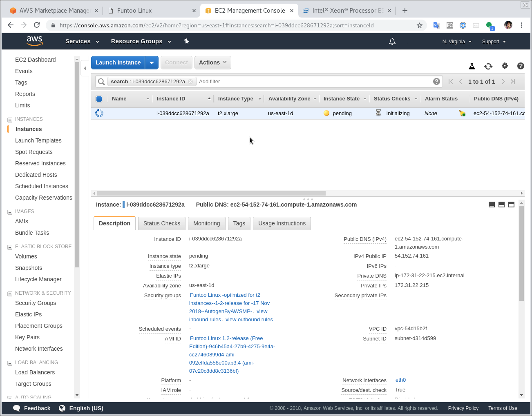Collapse the LOAD BALANCING section
The width and height of the screenshot is (532, 416).
10,363
